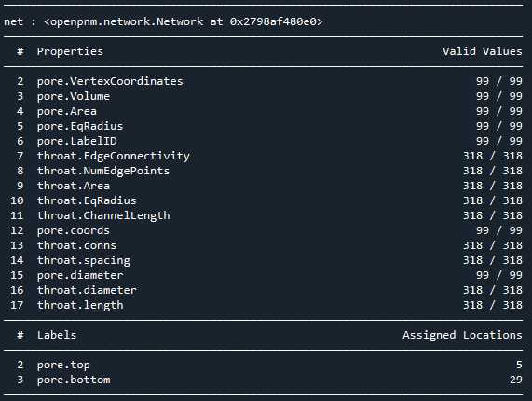The width and height of the screenshot is (532, 401).
Task: Click the pore.coords property name
Action: click(x=74, y=230)
